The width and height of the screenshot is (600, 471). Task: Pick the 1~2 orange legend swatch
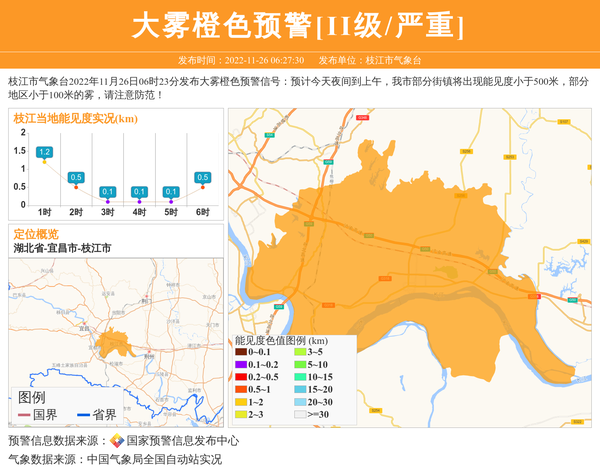point(241,402)
